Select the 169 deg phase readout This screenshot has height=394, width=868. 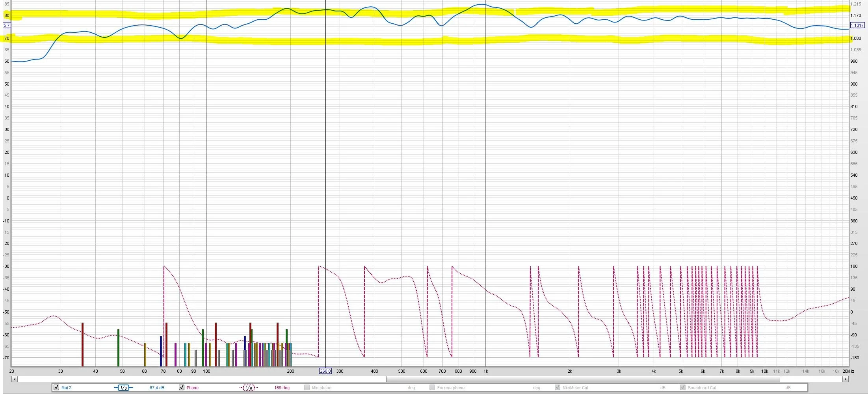pyautogui.click(x=282, y=388)
